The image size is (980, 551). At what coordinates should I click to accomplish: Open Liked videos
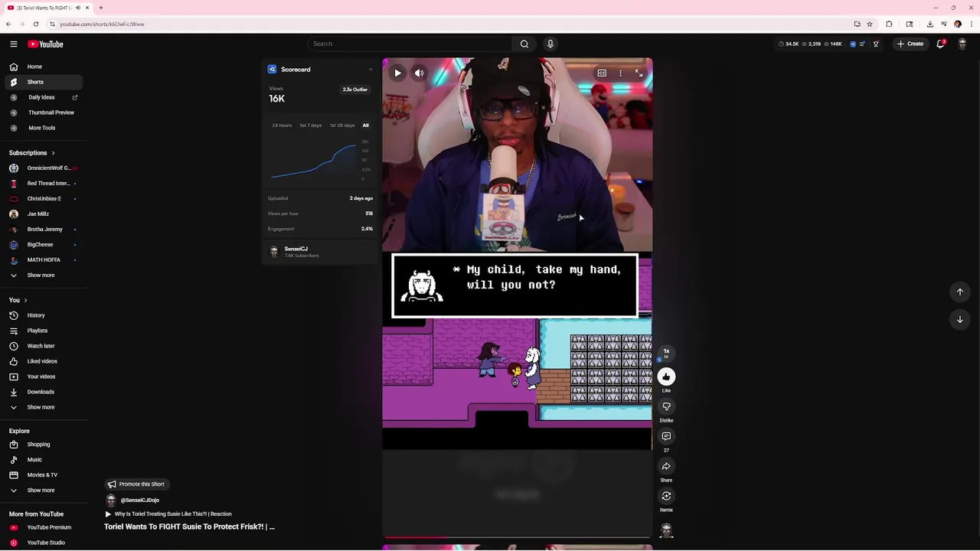[44, 361]
